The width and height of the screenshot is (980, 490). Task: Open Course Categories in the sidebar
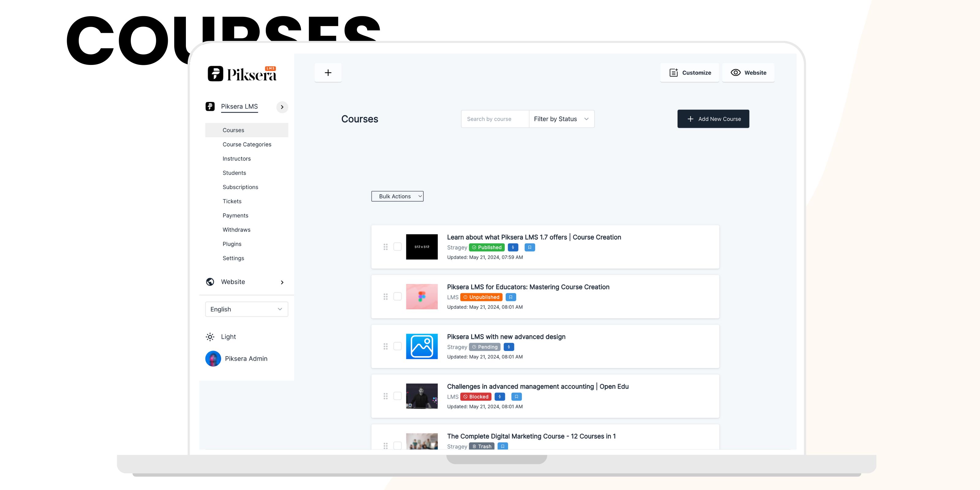[247, 145]
